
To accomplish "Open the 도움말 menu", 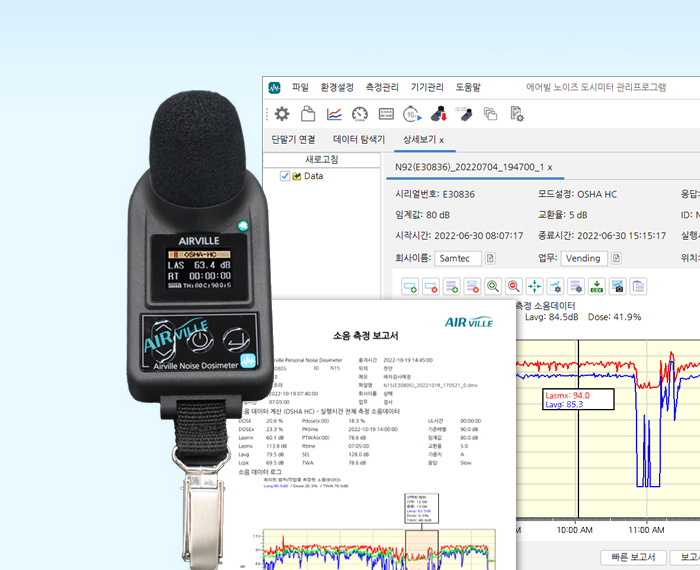I will pyautogui.click(x=468, y=87).
